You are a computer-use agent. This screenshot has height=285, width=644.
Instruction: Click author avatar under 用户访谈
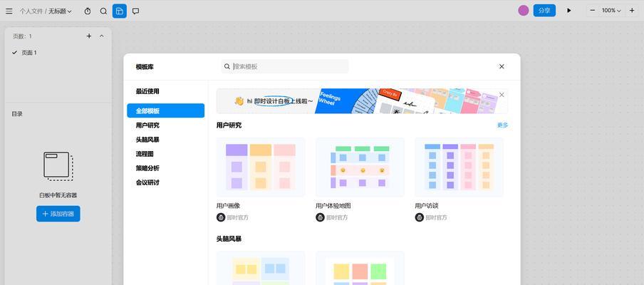point(420,217)
